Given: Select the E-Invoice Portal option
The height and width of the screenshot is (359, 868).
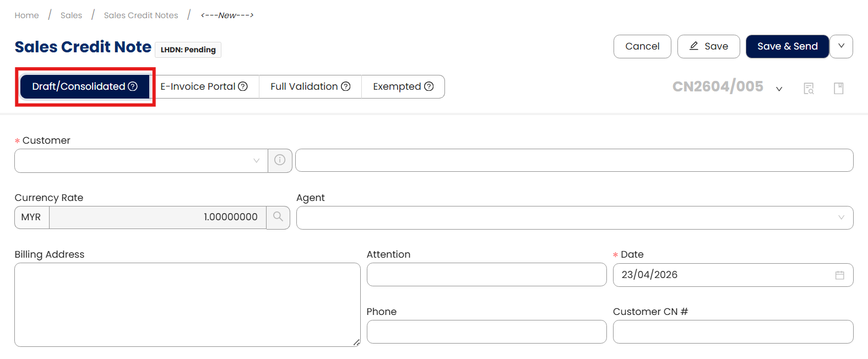Looking at the screenshot, I should coord(197,86).
